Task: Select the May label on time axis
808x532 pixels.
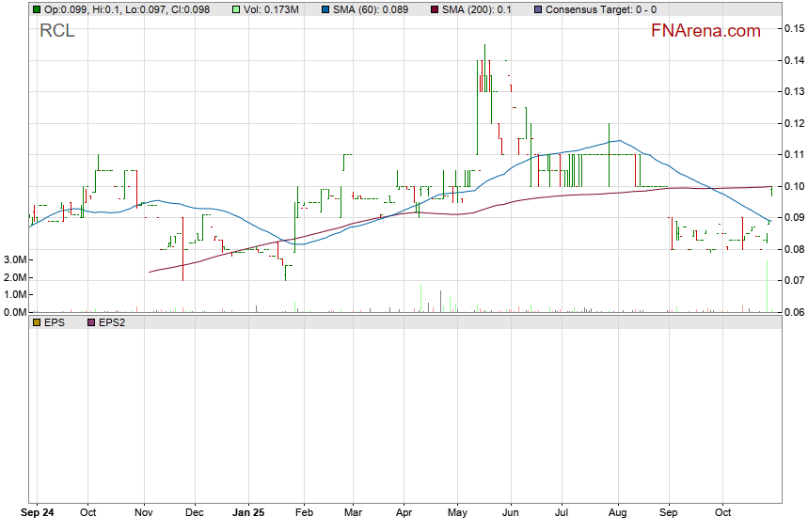Action: [x=458, y=513]
